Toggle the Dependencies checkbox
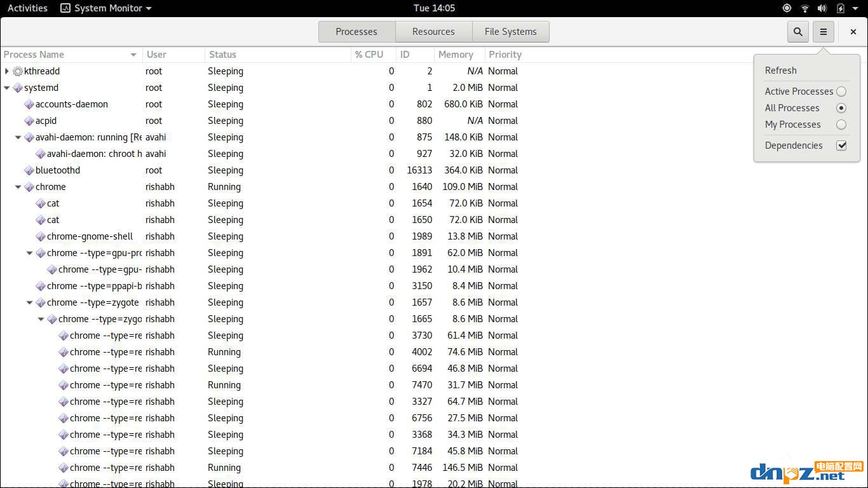Image resolution: width=868 pixels, height=488 pixels. point(841,146)
